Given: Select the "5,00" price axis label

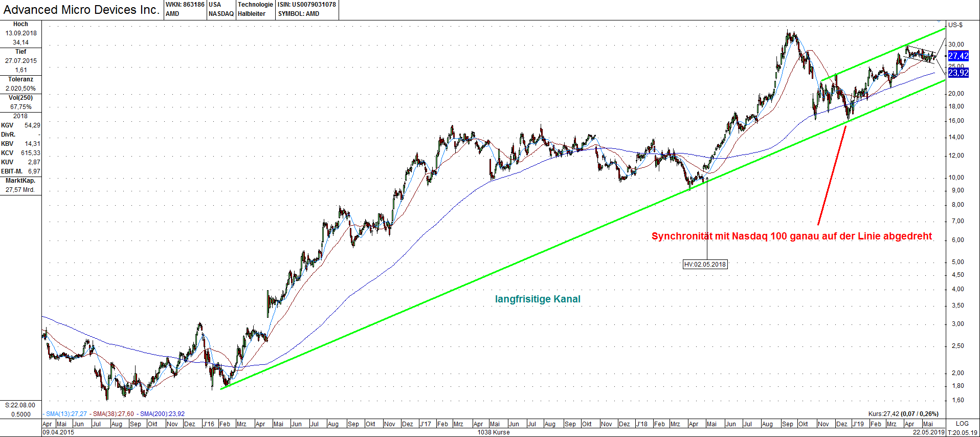Looking at the screenshot, I should [957, 262].
